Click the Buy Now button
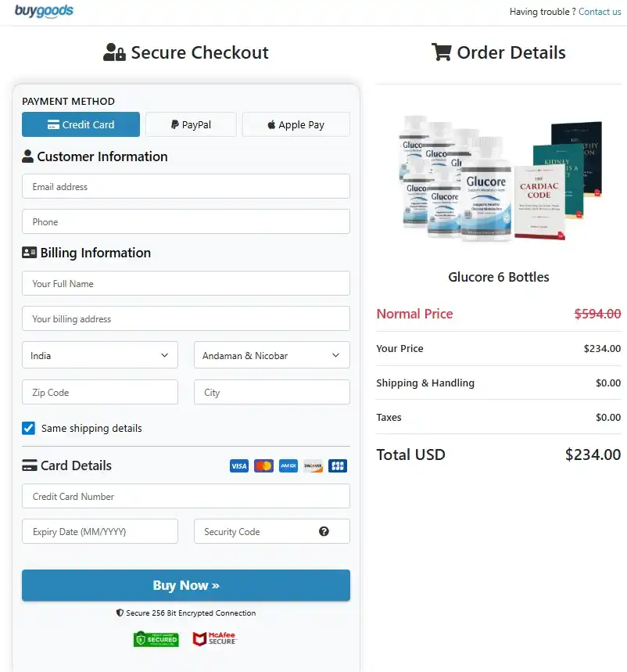Image resolution: width=627 pixels, height=672 pixels. click(x=186, y=585)
